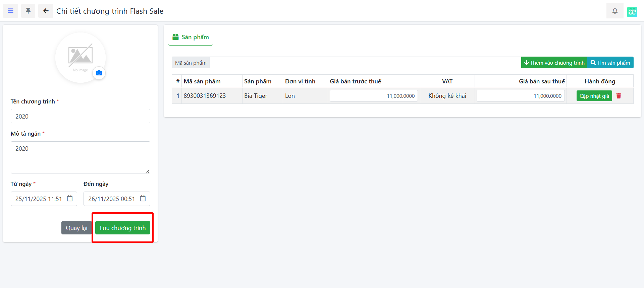Click the pin icon in header
Viewport: 644px width, 288px height.
point(28,11)
